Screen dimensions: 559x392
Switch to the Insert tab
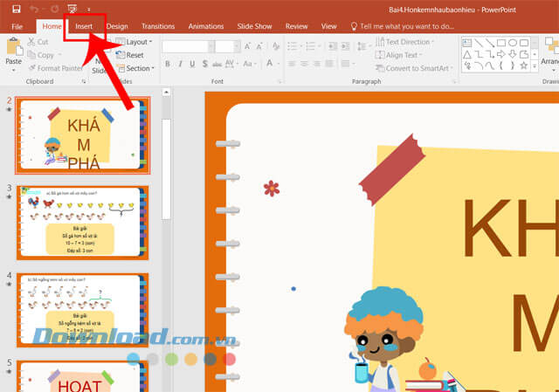pos(84,26)
